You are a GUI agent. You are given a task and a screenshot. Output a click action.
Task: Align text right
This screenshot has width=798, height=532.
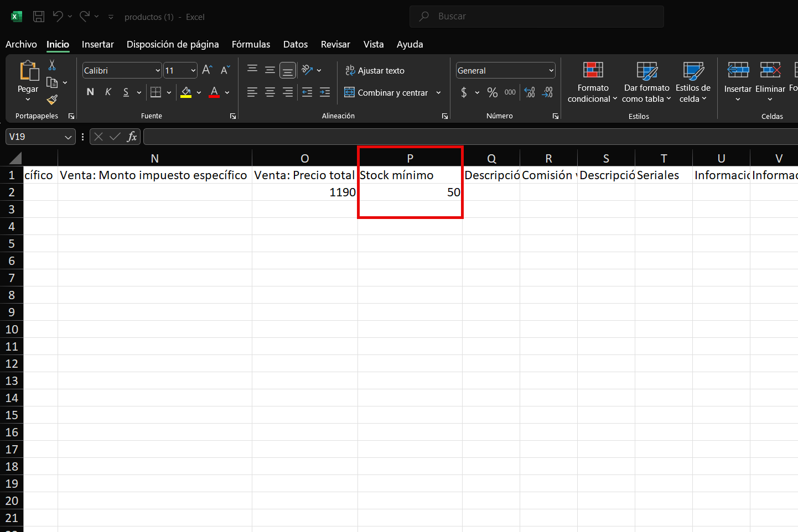point(288,92)
